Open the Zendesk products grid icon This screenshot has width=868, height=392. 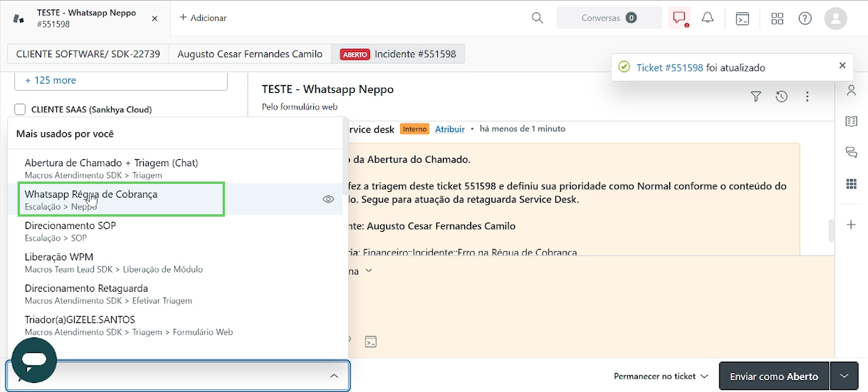click(x=777, y=19)
